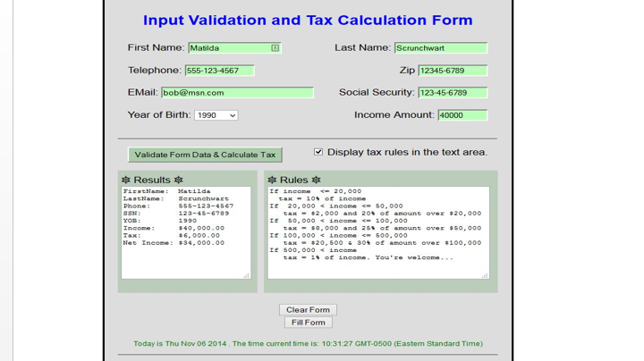Click inside the Results text area
The image size is (644, 361).
tap(186, 232)
